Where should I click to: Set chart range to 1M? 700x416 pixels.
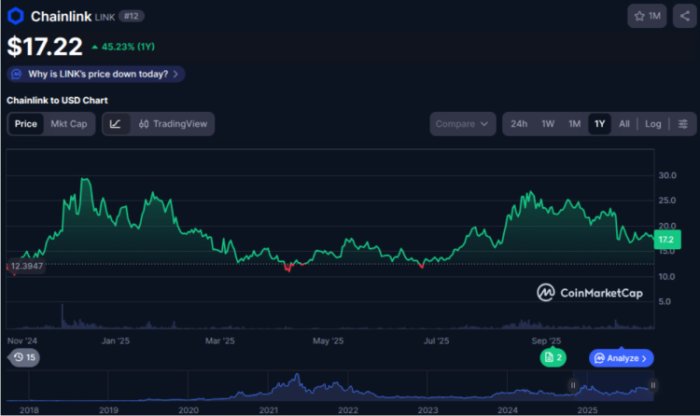[x=574, y=124]
